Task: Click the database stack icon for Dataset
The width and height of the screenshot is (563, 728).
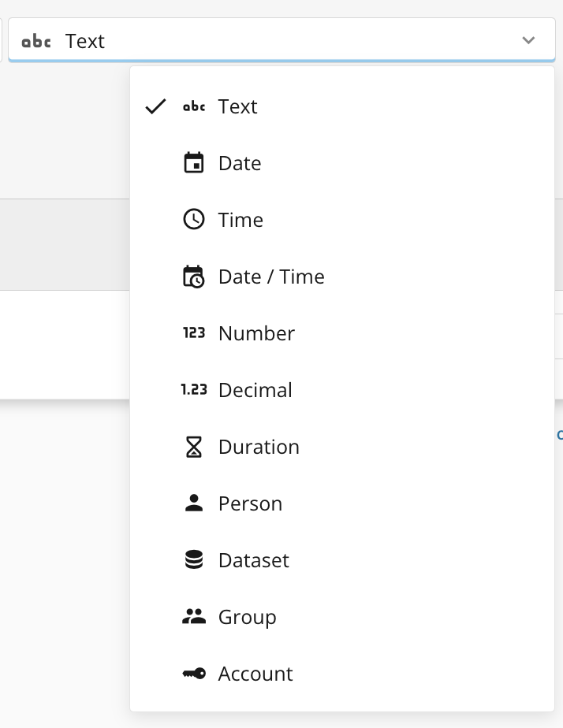Action: tap(193, 560)
